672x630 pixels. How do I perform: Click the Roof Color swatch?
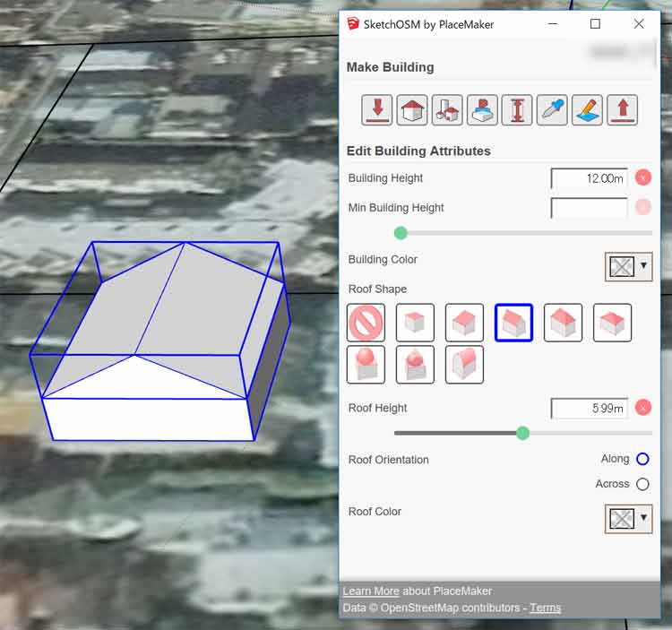(x=622, y=519)
